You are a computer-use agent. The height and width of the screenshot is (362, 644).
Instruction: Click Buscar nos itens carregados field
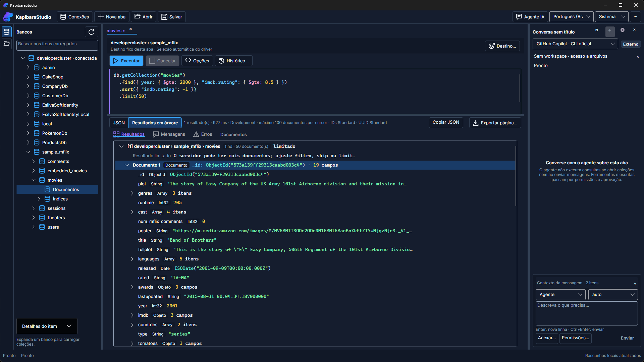pos(57,45)
